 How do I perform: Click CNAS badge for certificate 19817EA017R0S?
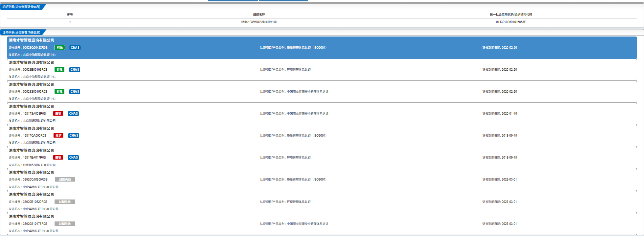click(x=73, y=158)
